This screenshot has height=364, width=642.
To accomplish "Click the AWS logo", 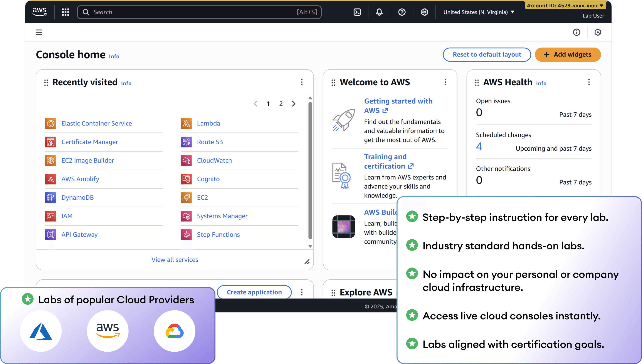I will coord(40,12).
